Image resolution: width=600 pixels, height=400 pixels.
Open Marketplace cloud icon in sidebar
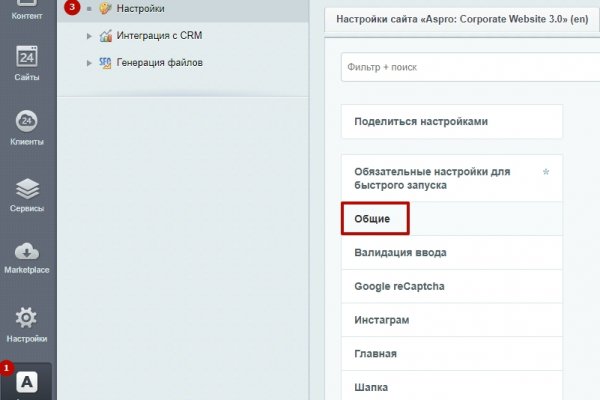(x=28, y=253)
